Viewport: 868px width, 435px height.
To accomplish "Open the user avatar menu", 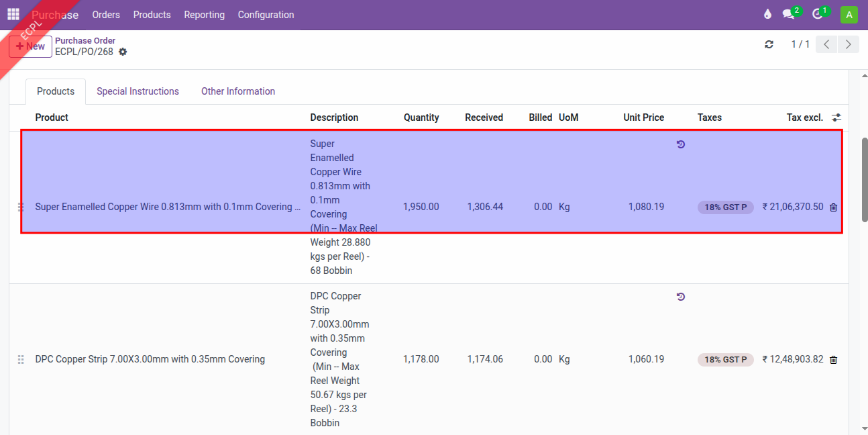I will point(849,15).
